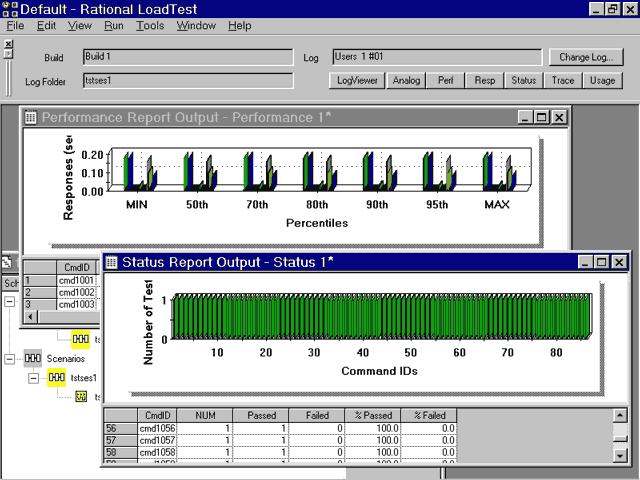Click Performance Report Output window grid icon
640x480 pixels.
coord(31,118)
